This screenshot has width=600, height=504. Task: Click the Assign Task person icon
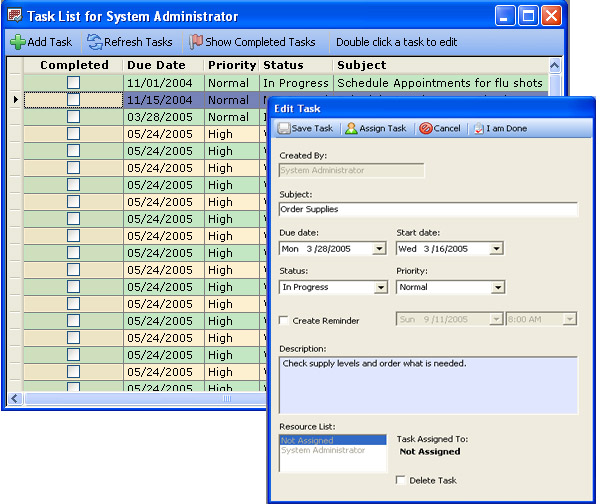click(x=351, y=129)
